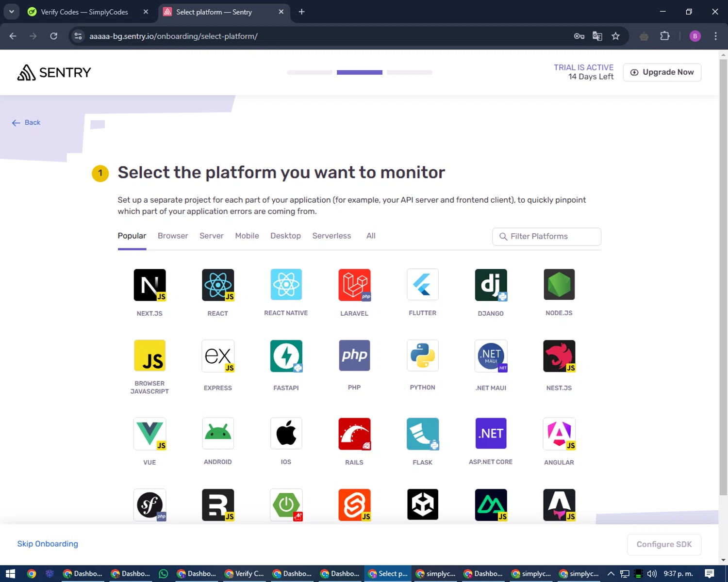Open the Serverless tab
728x582 pixels.
point(331,236)
